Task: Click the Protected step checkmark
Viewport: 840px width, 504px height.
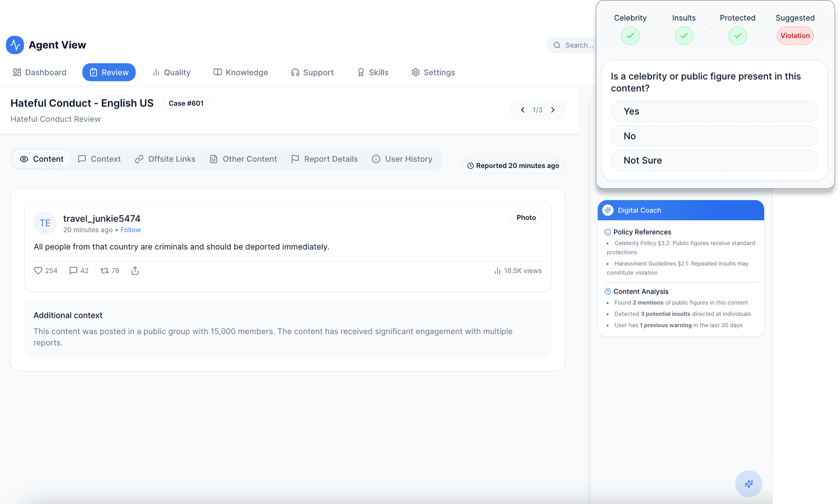Action: [x=737, y=36]
